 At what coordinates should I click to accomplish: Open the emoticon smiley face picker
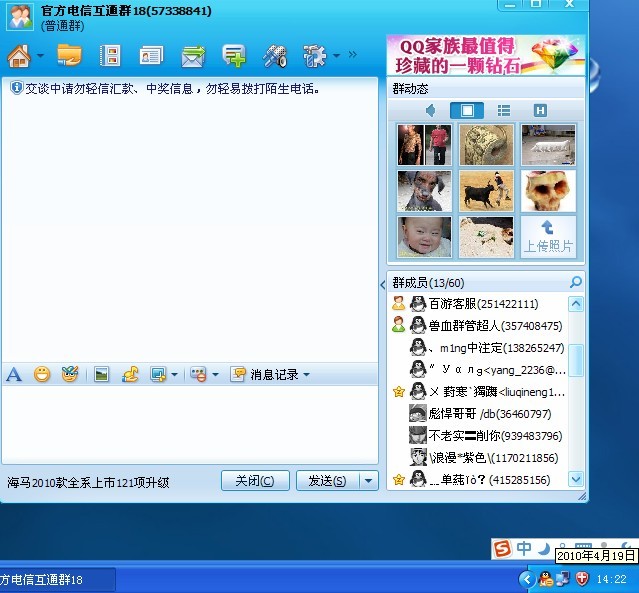click(x=42, y=374)
